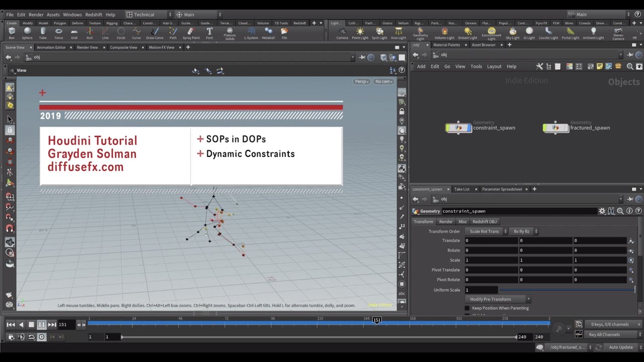Open the Scale Rot Trans order dropdown
Image resolution: width=644 pixels, height=362 pixels.
[x=486, y=231]
